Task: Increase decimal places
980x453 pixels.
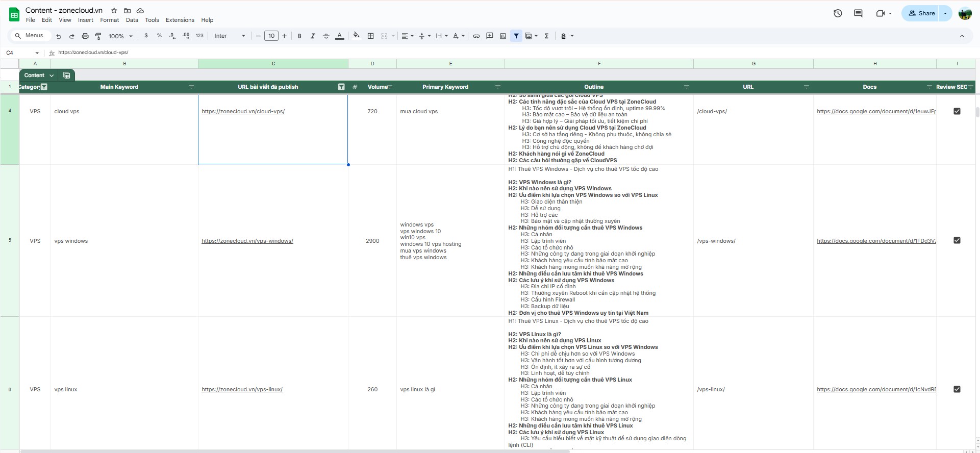Action: click(186, 36)
